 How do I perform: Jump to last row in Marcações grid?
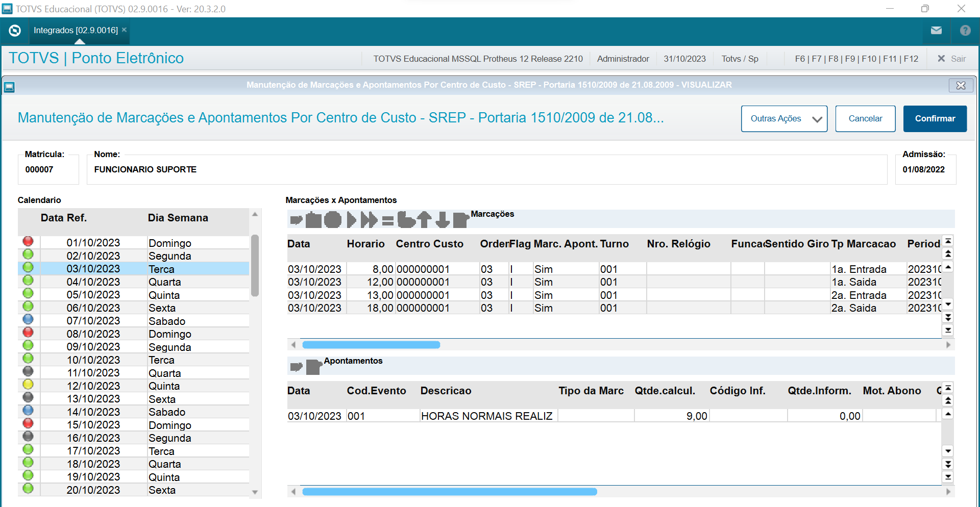[948, 330]
